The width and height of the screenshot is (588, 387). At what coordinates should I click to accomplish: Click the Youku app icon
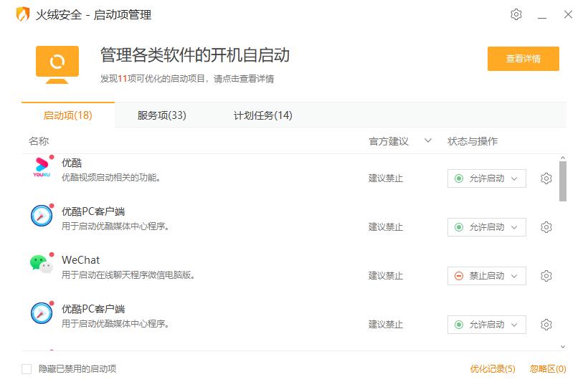(42, 167)
